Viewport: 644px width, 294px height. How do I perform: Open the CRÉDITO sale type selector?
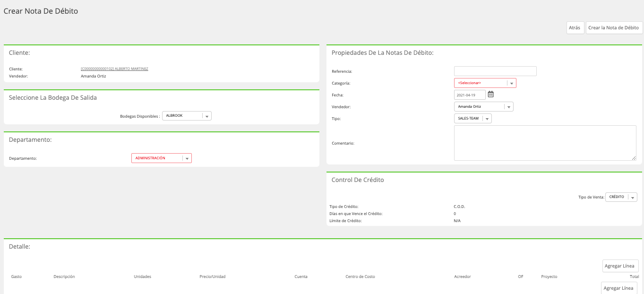[621, 197]
